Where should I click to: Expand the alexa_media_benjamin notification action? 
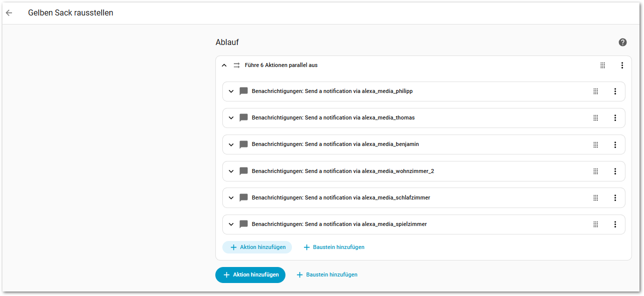(231, 144)
